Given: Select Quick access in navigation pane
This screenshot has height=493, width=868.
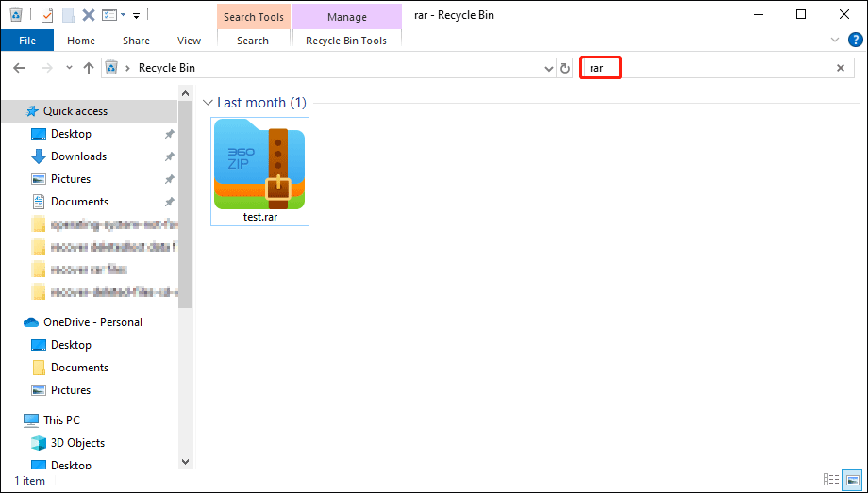Looking at the screenshot, I should pyautogui.click(x=75, y=111).
